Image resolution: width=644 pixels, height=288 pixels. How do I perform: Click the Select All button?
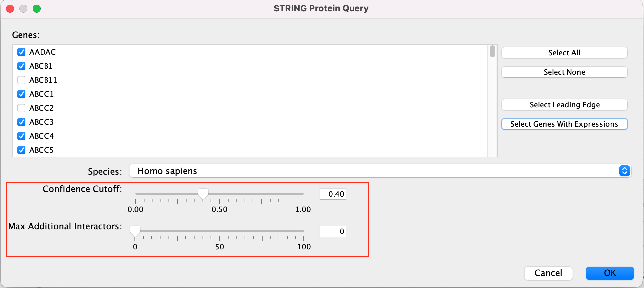[564, 53]
